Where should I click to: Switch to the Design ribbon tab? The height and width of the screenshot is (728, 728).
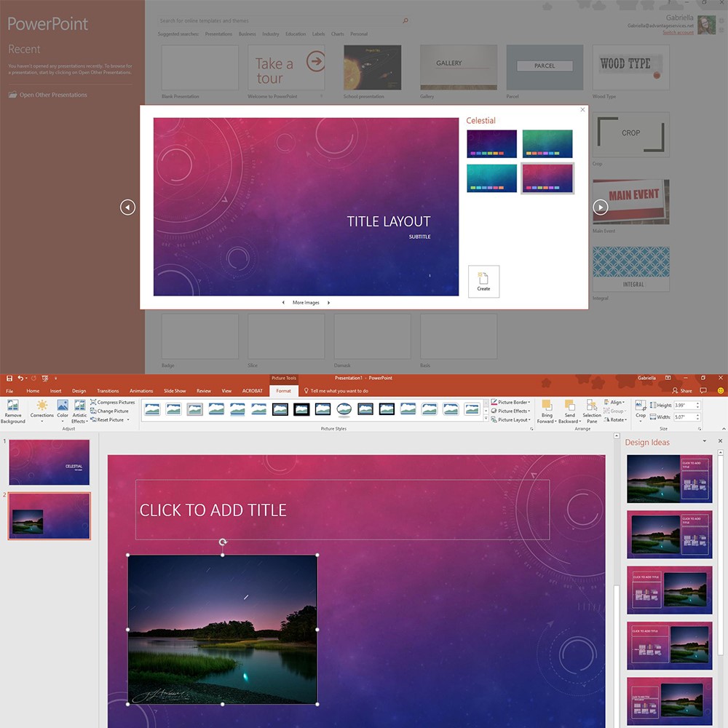pos(79,391)
